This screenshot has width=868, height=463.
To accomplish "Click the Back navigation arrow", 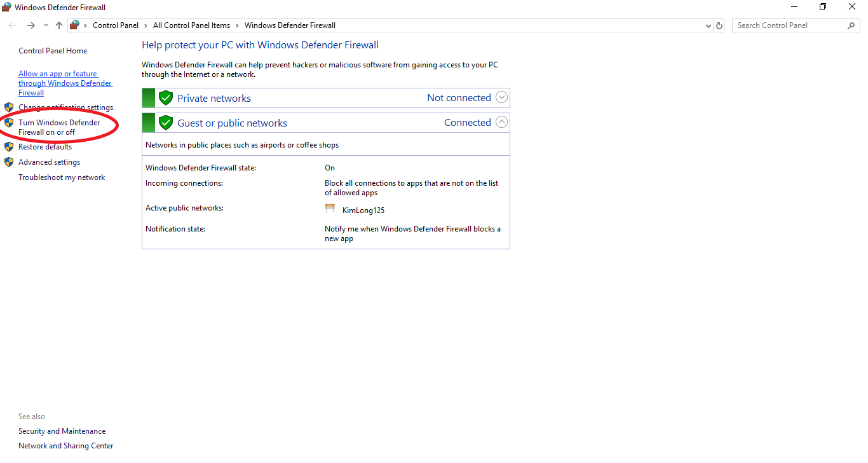I will pyautogui.click(x=12, y=25).
